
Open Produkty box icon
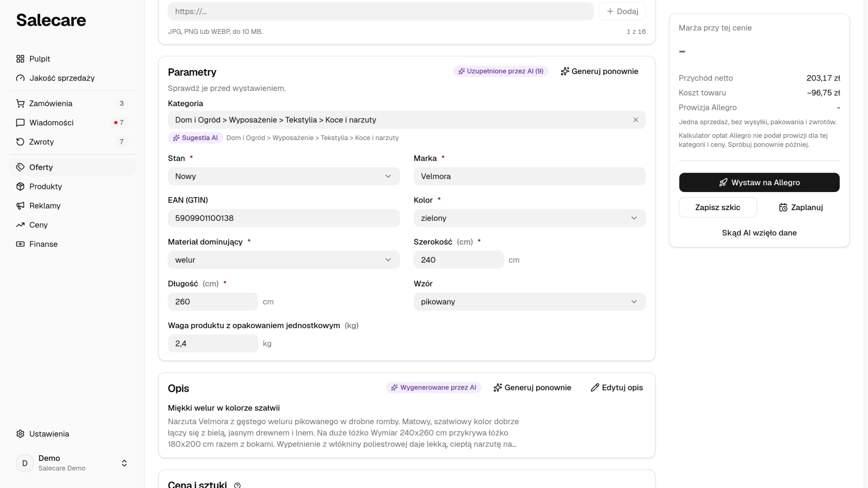click(20, 187)
